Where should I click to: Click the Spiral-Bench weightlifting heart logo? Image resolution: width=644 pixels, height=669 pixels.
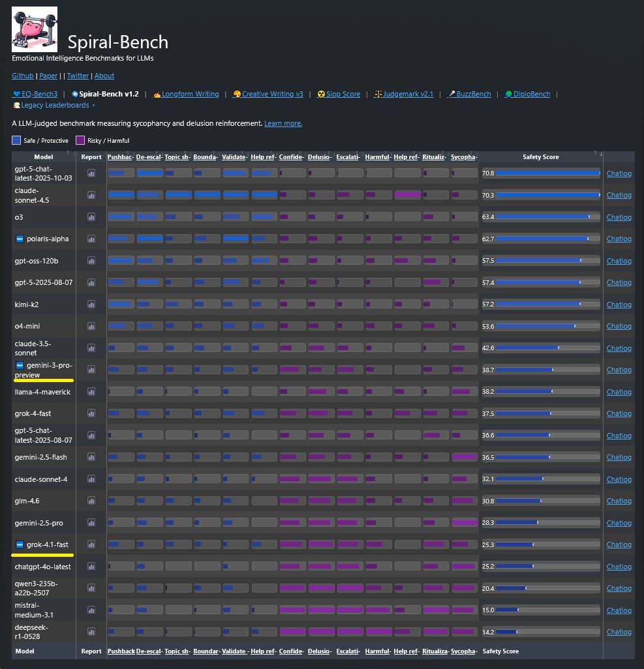[35, 29]
